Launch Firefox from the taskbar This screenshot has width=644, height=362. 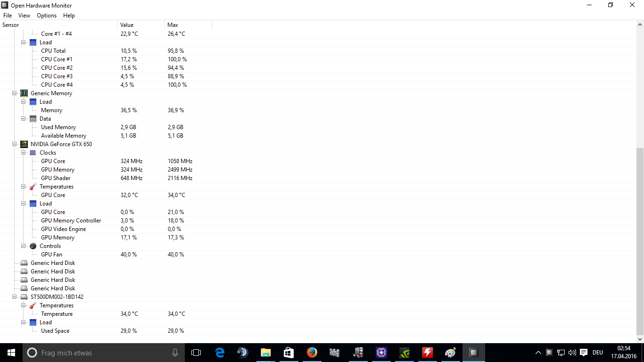click(312, 353)
